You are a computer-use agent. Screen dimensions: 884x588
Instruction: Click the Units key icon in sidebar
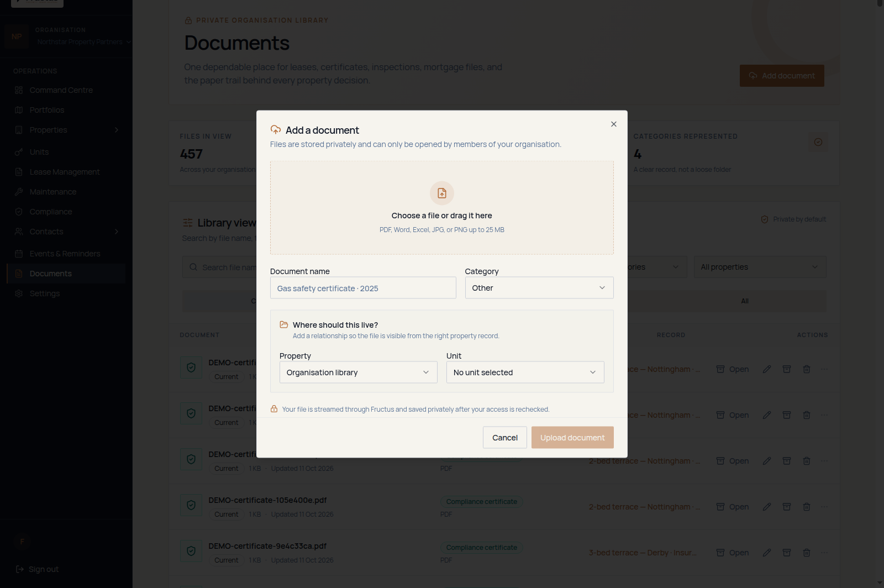click(19, 152)
